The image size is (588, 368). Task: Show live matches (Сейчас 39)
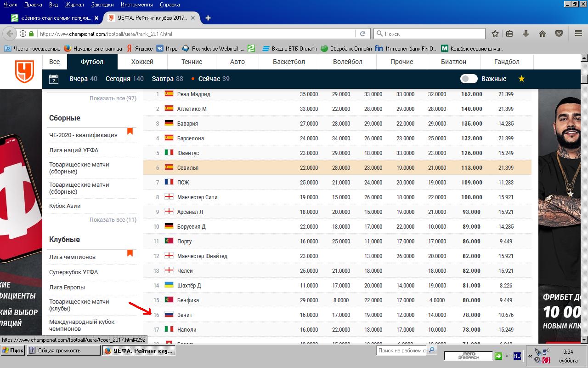(210, 79)
